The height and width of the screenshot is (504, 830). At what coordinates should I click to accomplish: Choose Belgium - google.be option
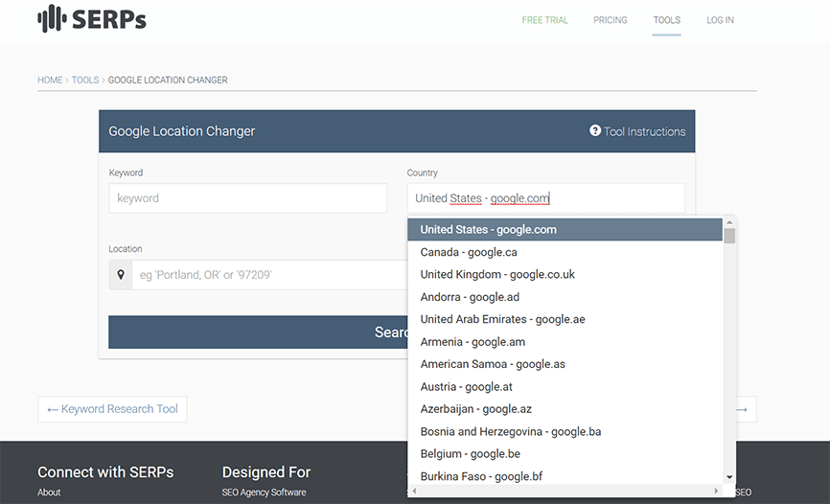pos(565,454)
